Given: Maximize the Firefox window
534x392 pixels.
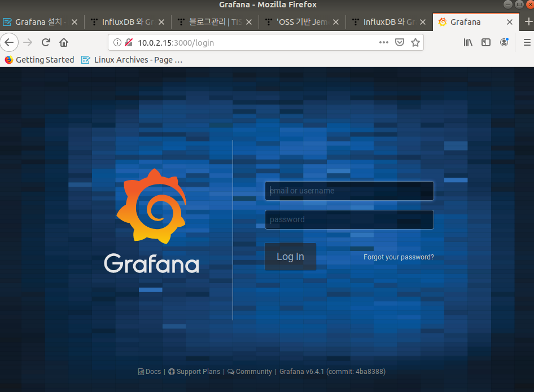Looking at the screenshot, I should point(519,5).
